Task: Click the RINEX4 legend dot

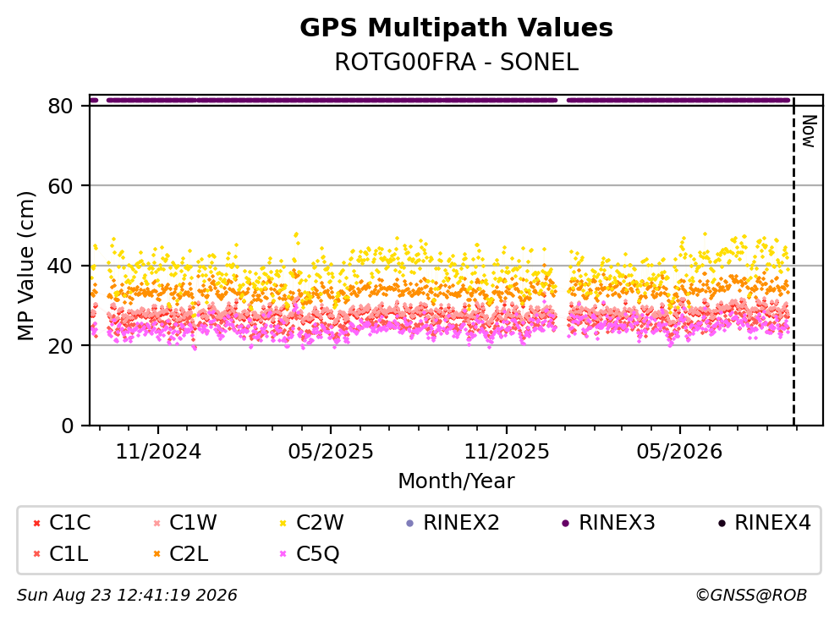Action: [722, 523]
